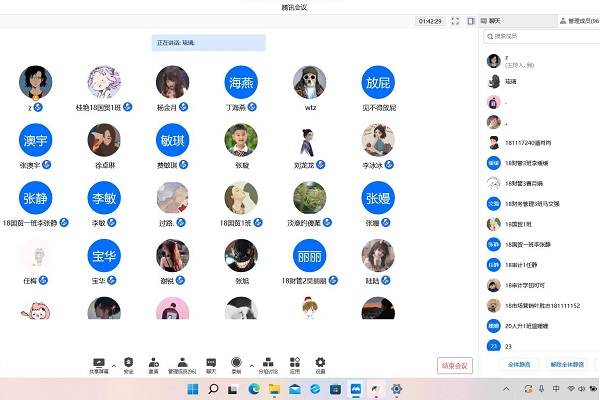Toggle the side panel layout icon
Viewport: 600px width, 400px height.
point(470,20)
